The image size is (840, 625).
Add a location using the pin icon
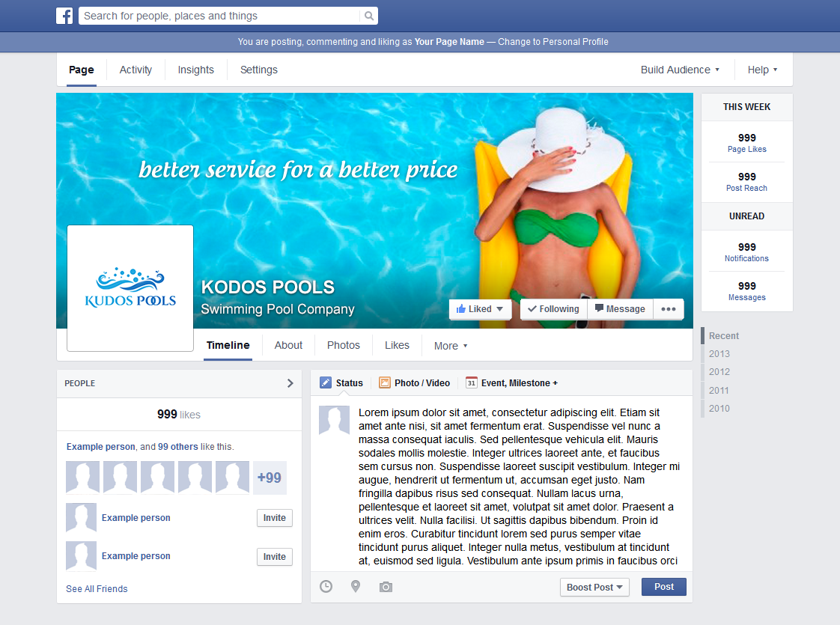(356, 587)
